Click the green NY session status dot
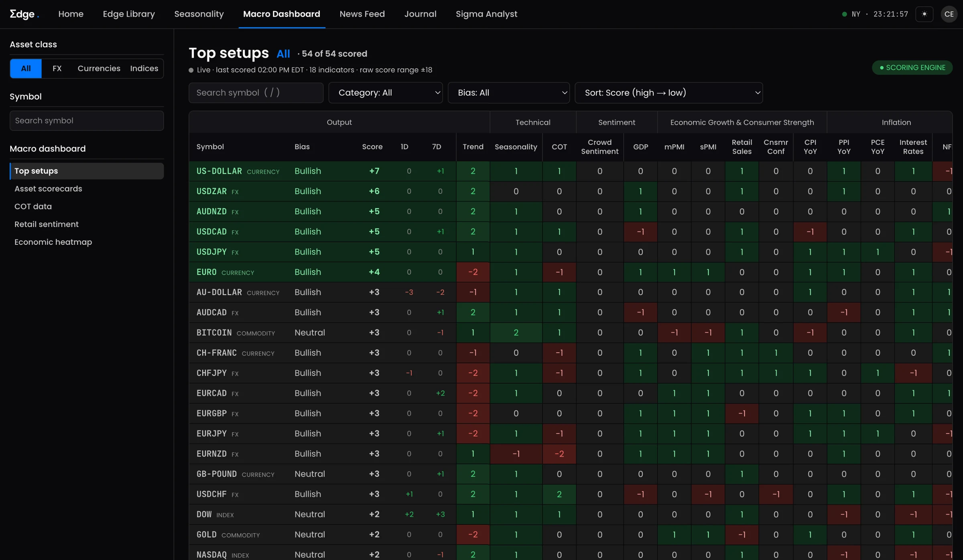This screenshot has height=560, width=963. (x=844, y=14)
